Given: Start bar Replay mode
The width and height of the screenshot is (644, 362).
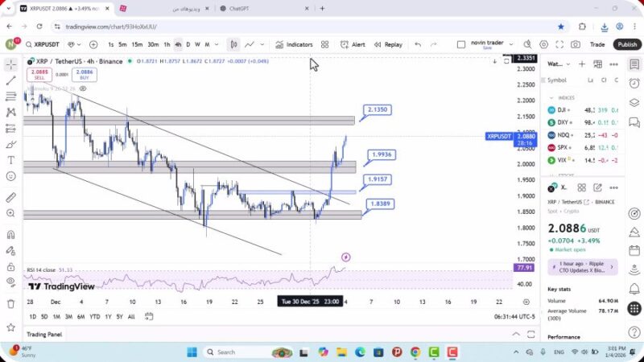Looking at the screenshot, I should click(387, 44).
